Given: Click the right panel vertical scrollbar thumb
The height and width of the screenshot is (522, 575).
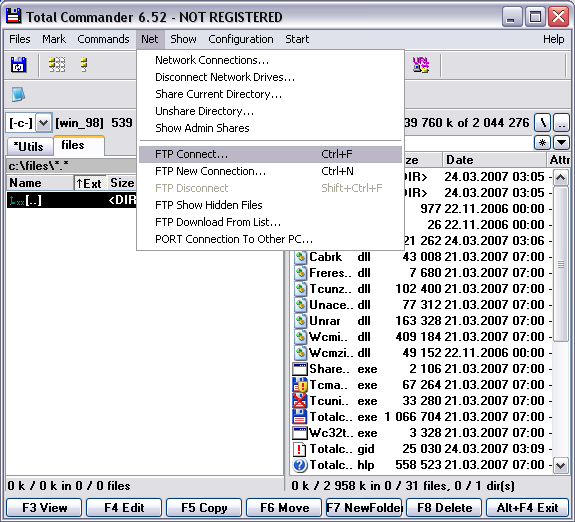Looking at the screenshot, I should 560,264.
